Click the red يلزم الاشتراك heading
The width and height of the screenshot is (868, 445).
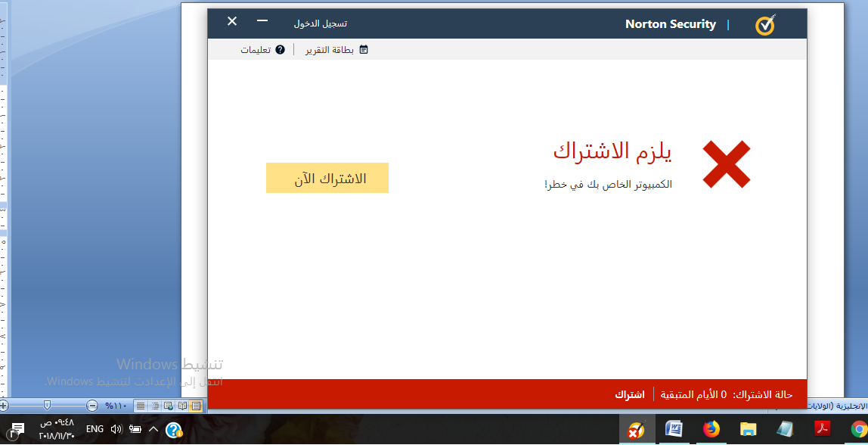(x=612, y=151)
